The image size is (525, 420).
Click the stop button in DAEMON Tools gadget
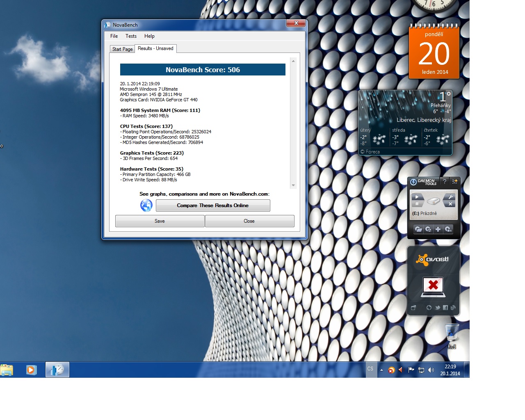(x=417, y=204)
